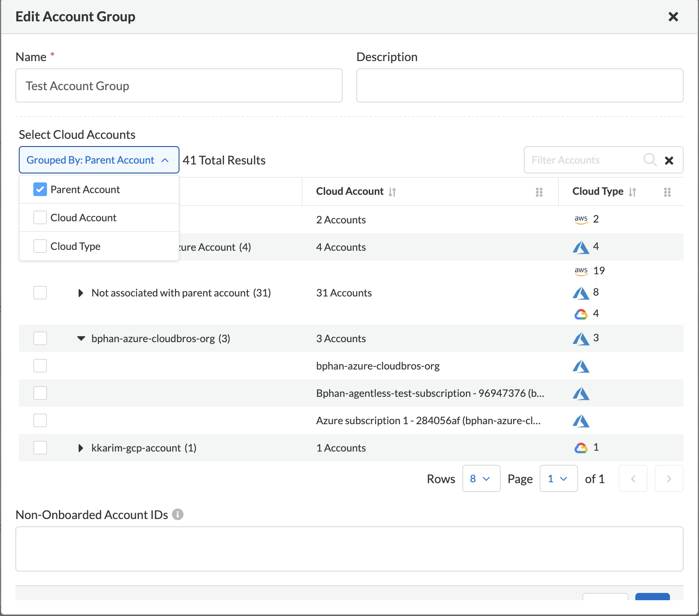Click the 'Azure subscription 1 - 284056af' account name
Screen dimensions: 699x616
pyautogui.click(x=429, y=421)
